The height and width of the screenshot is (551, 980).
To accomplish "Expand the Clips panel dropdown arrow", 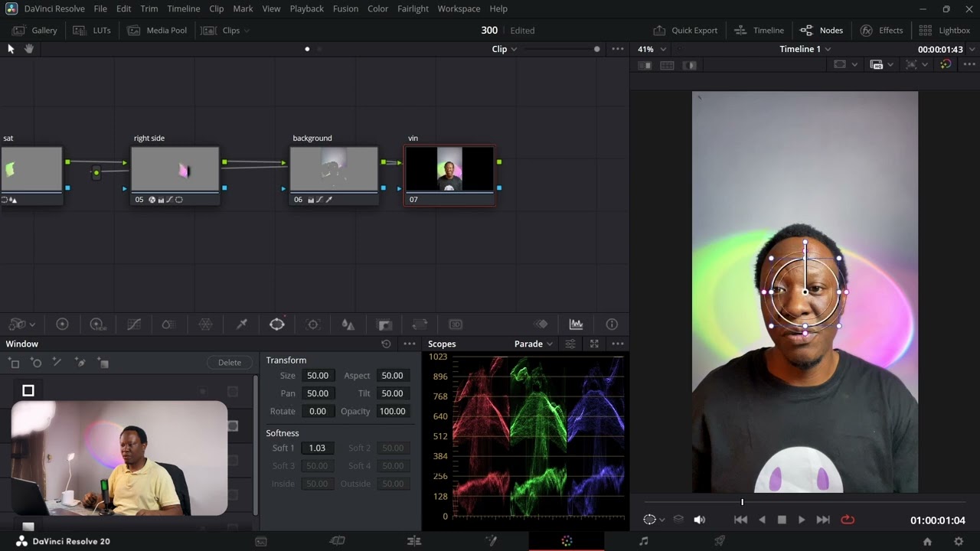I will (246, 31).
